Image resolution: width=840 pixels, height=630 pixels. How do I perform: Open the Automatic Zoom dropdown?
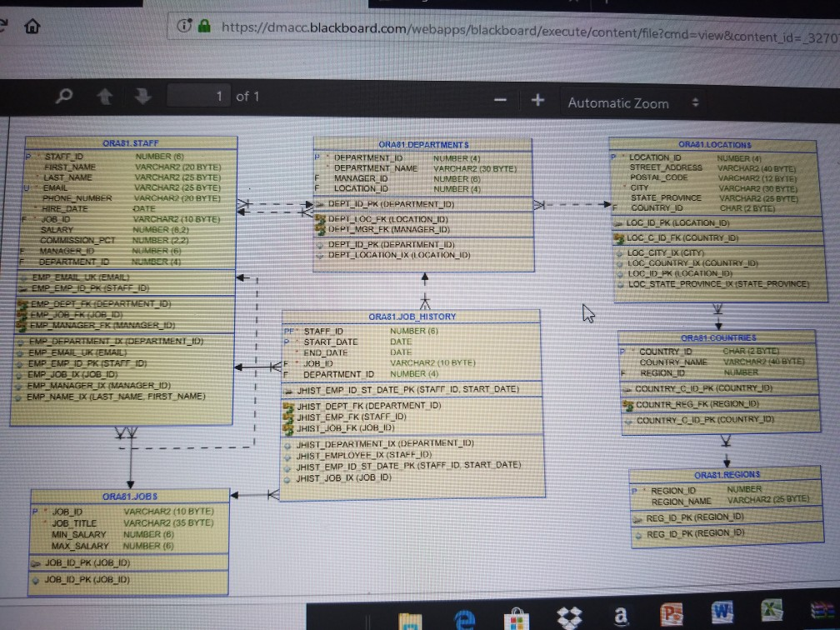coord(634,102)
